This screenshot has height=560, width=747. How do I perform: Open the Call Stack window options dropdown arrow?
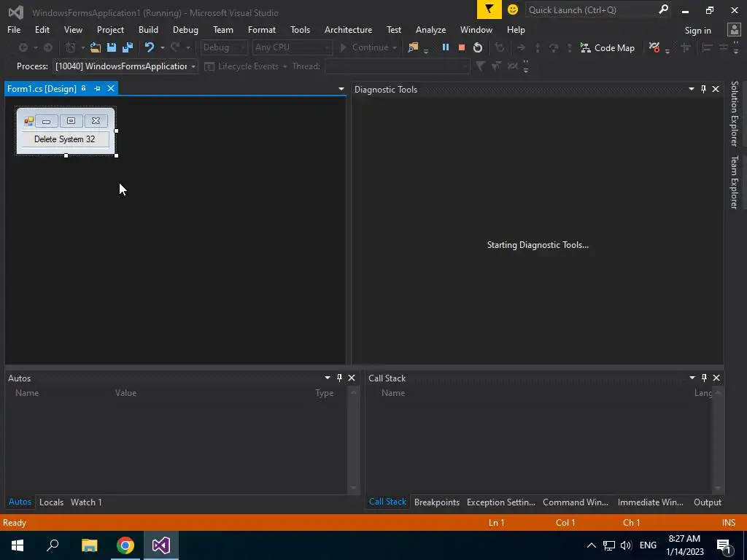(x=692, y=378)
